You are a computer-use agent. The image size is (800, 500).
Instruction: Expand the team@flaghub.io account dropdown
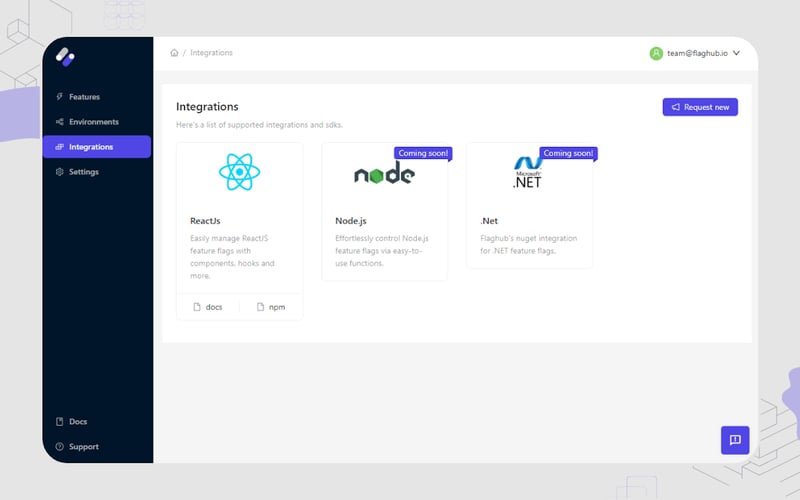pos(736,53)
